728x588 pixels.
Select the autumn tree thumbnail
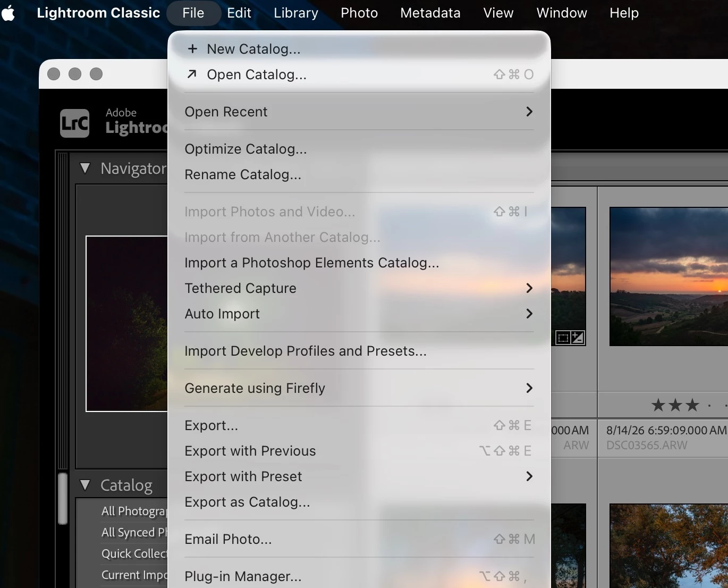click(x=668, y=546)
